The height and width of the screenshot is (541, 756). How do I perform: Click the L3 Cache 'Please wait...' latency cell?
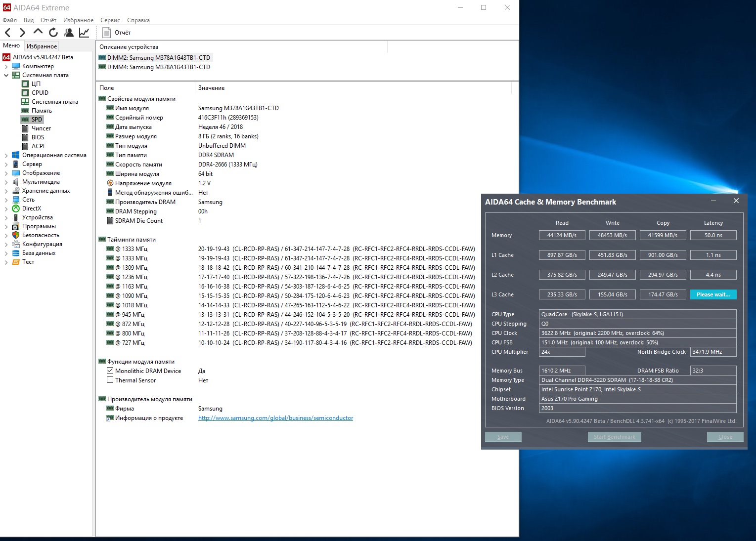713,294
